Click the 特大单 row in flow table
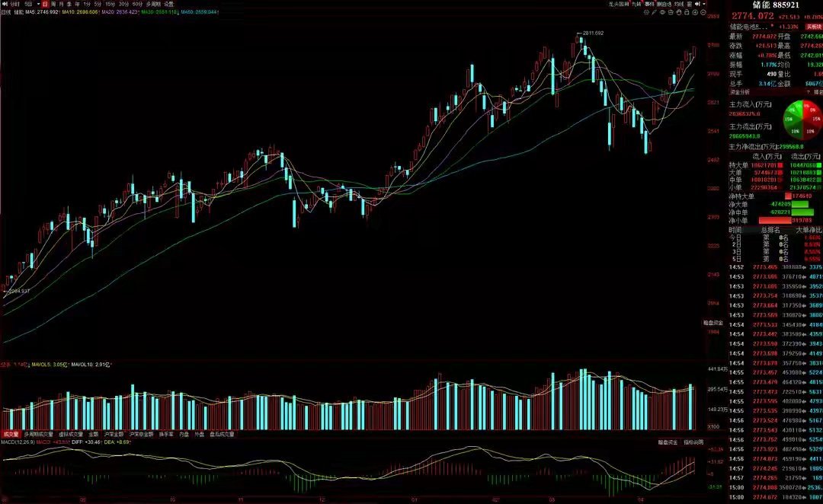 [x=775, y=165]
